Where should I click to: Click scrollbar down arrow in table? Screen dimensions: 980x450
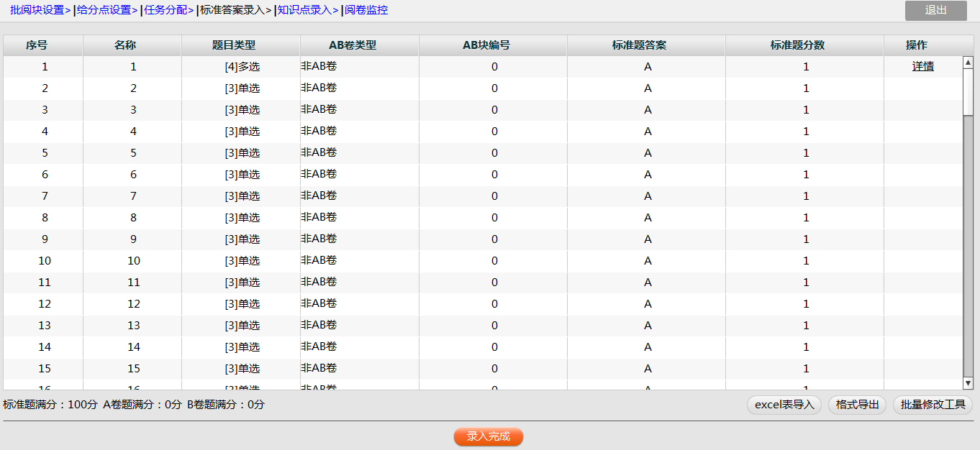click(968, 383)
